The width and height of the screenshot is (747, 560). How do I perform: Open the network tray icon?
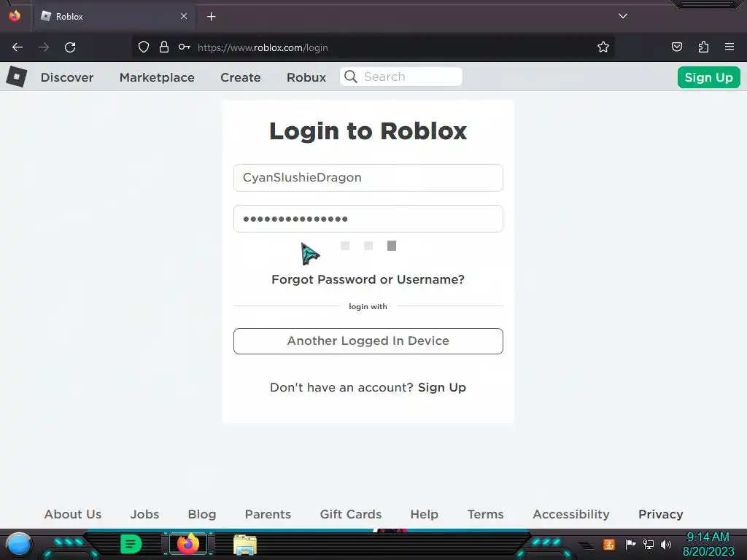coord(649,544)
